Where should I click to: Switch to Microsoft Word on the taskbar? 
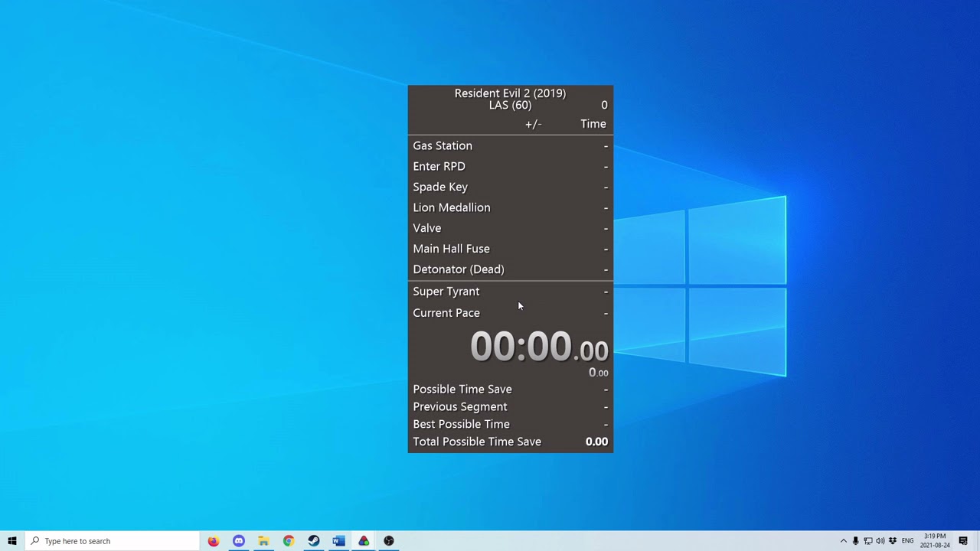tap(338, 541)
